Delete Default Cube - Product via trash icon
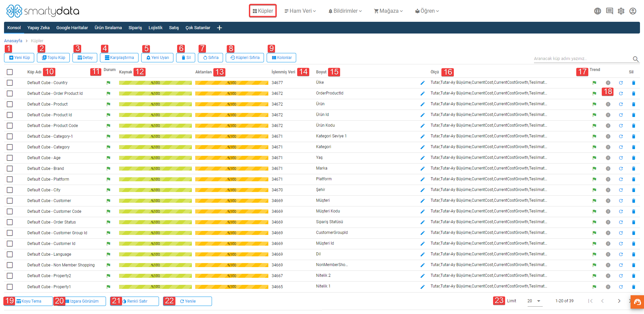 pos(634,104)
